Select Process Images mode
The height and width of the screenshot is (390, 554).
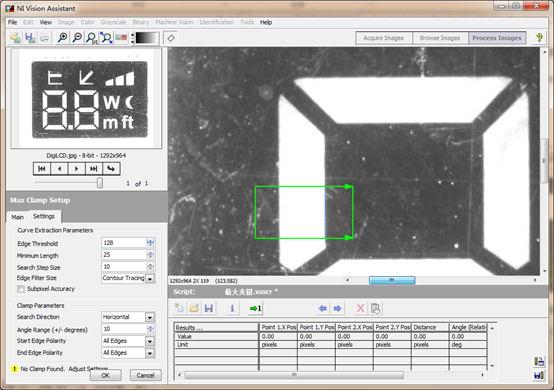(497, 38)
